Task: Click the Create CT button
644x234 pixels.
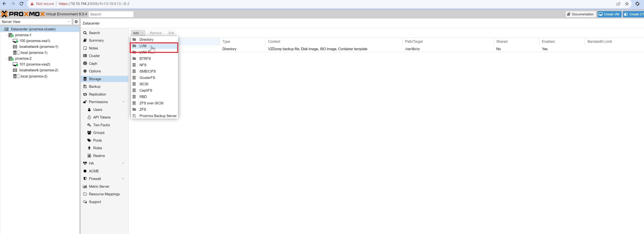Action: (x=634, y=14)
